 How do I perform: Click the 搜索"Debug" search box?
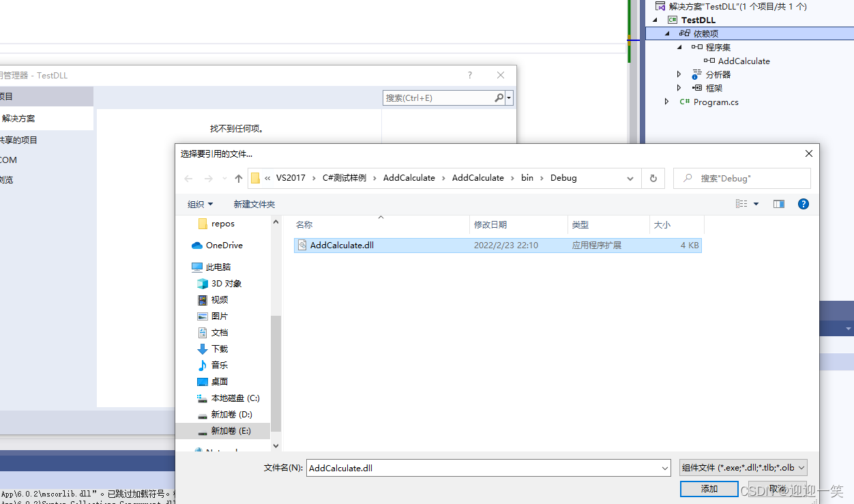pyautogui.click(x=742, y=178)
